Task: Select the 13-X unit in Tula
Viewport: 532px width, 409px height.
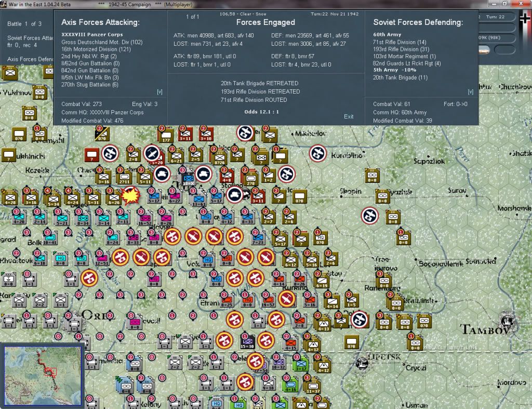Action: (188, 179)
